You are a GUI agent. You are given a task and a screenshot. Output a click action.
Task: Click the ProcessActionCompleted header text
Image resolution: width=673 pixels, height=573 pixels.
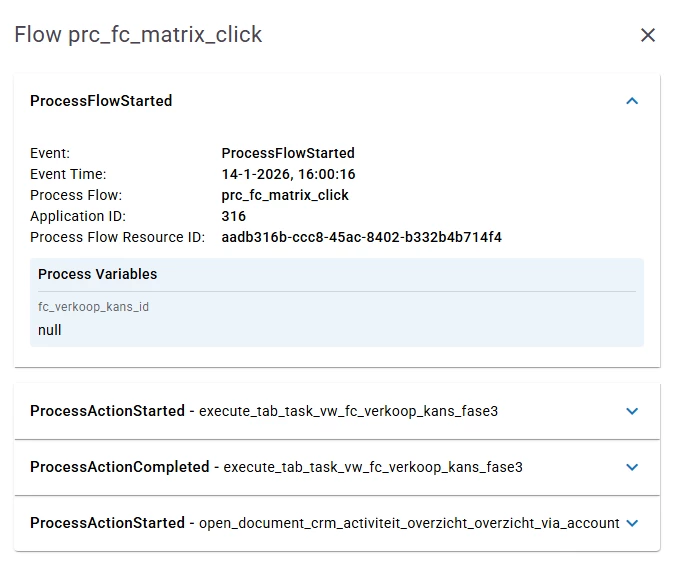tap(276, 467)
